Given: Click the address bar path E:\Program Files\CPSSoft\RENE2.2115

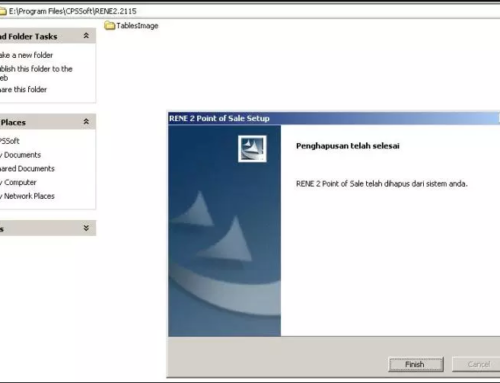Looking at the screenshot, I should (x=73, y=11).
